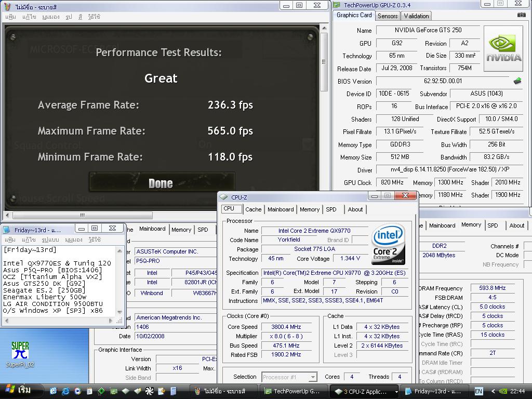The image size is (532, 399).
Task: Launch Internet Explorer from quick launch
Action: pos(65,391)
